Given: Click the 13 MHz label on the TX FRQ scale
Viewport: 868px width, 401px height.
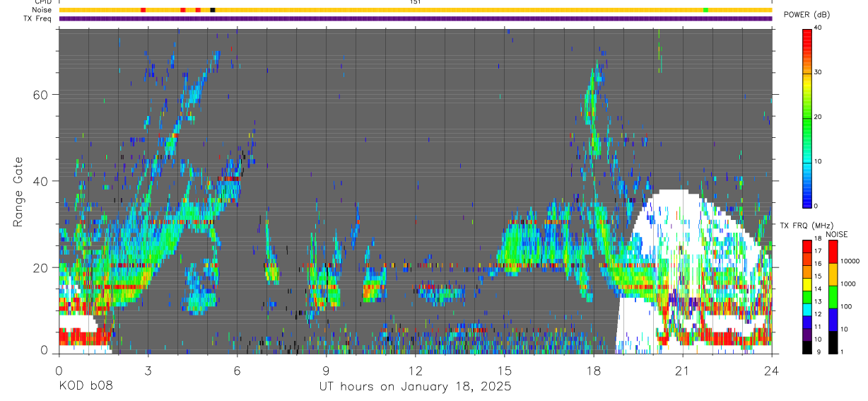Looking at the screenshot, I should point(817,301).
